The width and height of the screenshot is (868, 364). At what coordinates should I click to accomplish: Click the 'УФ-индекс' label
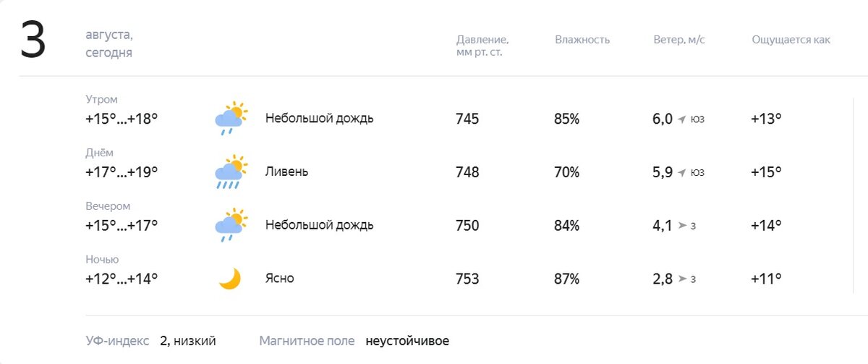(x=117, y=341)
